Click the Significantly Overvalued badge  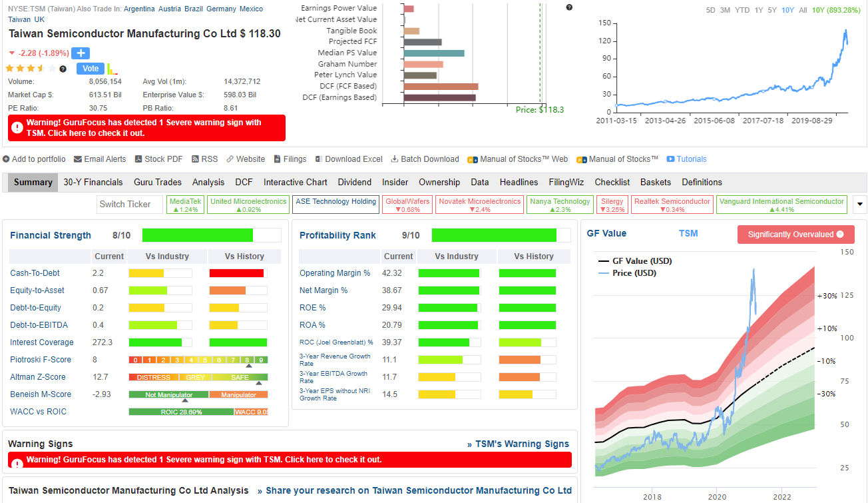tap(795, 235)
